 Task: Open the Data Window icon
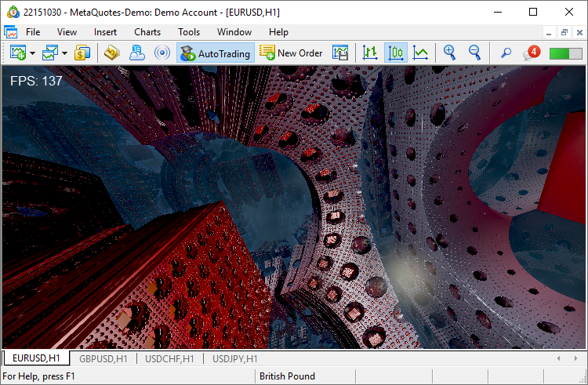(x=112, y=53)
